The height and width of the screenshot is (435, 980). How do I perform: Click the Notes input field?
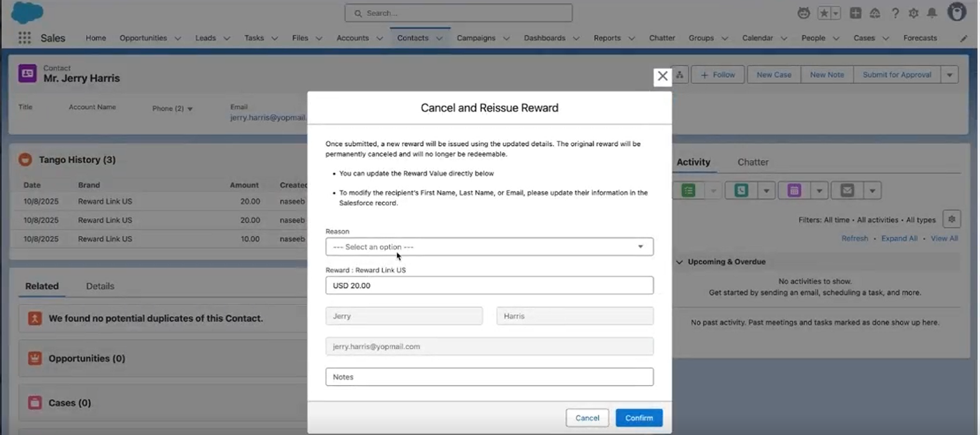click(489, 377)
